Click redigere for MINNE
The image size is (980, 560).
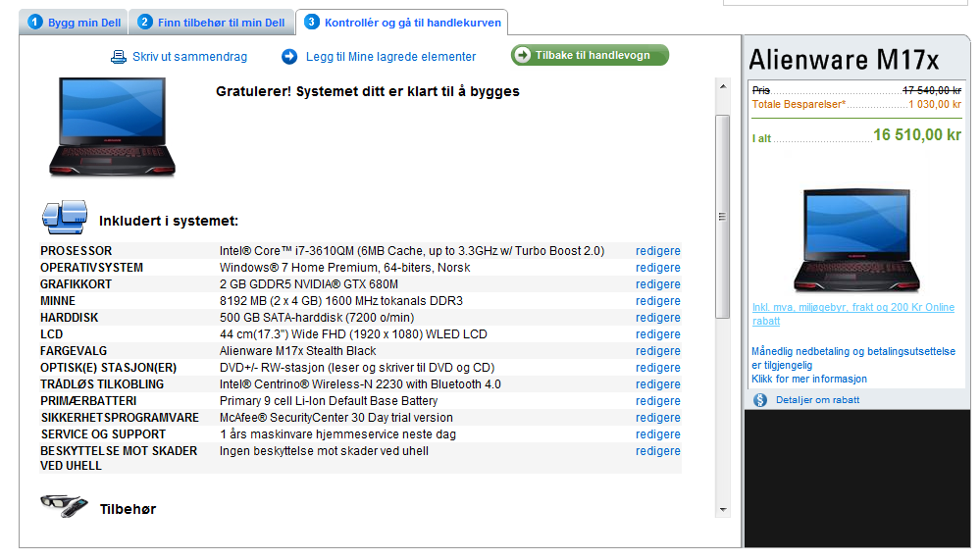tap(658, 301)
